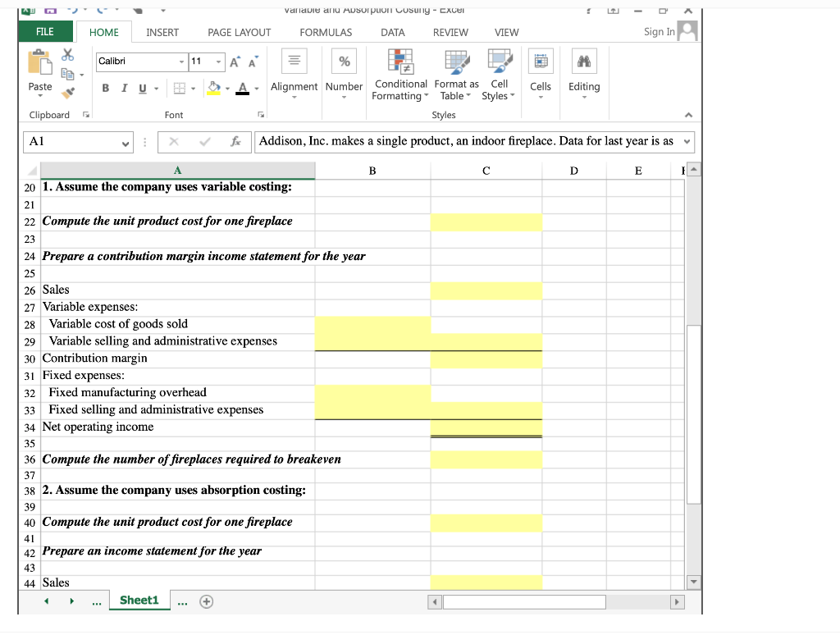
Task: Click vertical scrollbar down arrow
Action: (694, 582)
